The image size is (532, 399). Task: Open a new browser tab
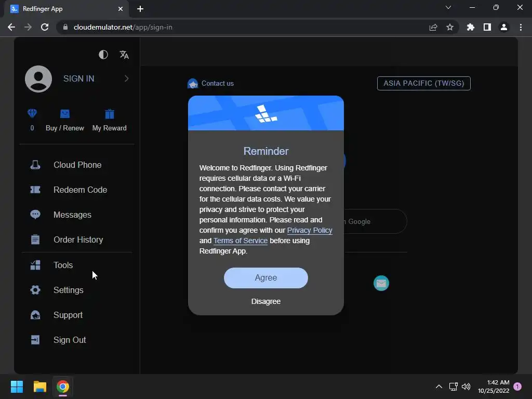(140, 9)
